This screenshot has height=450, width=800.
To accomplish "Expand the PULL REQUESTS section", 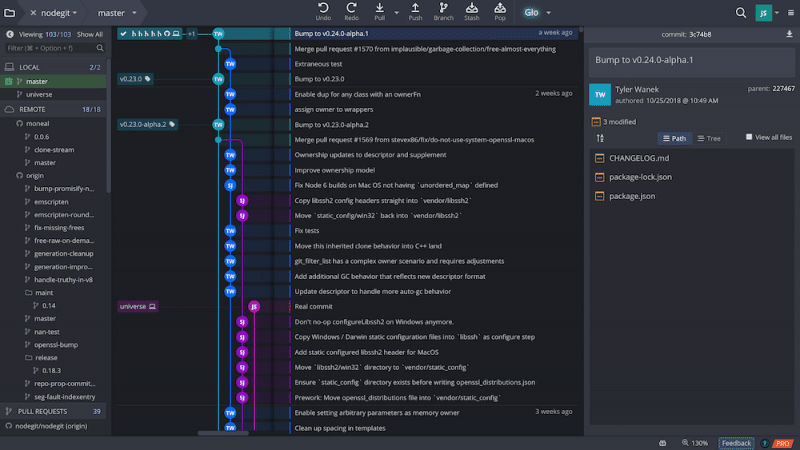I will click(53, 411).
